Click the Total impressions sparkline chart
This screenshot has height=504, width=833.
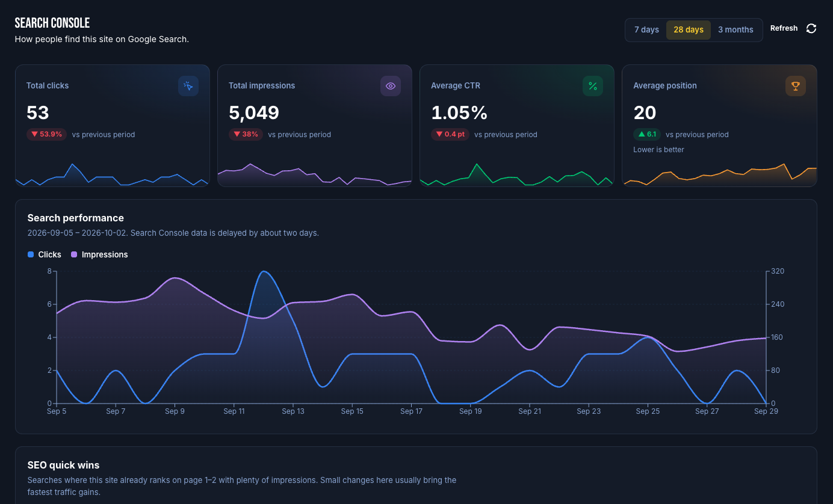(x=314, y=174)
